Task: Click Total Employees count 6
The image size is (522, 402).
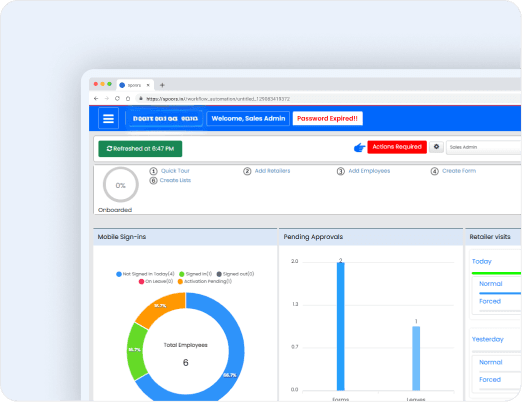Action: (186, 362)
